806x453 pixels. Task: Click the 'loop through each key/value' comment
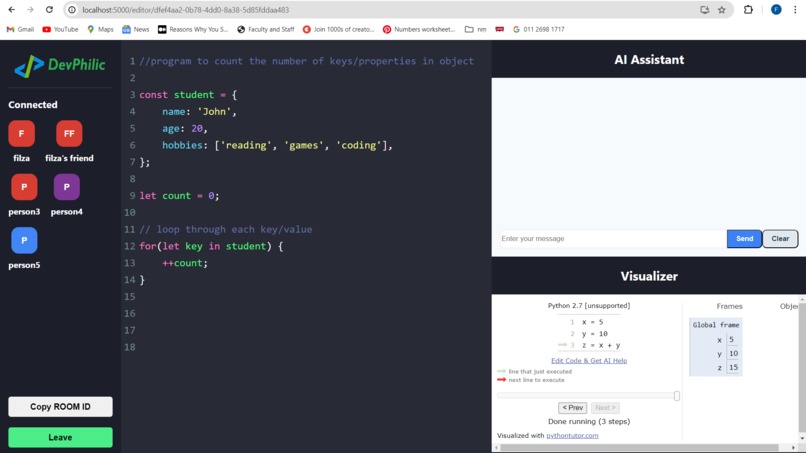(226, 229)
